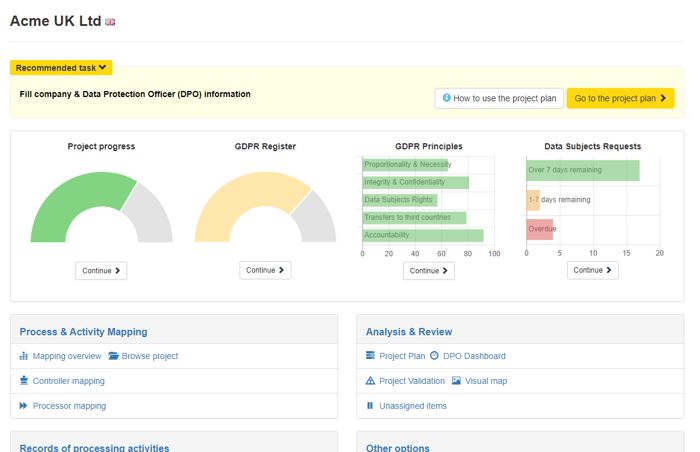Open the Other options section
The width and height of the screenshot is (700, 452).
click(398, 448)
